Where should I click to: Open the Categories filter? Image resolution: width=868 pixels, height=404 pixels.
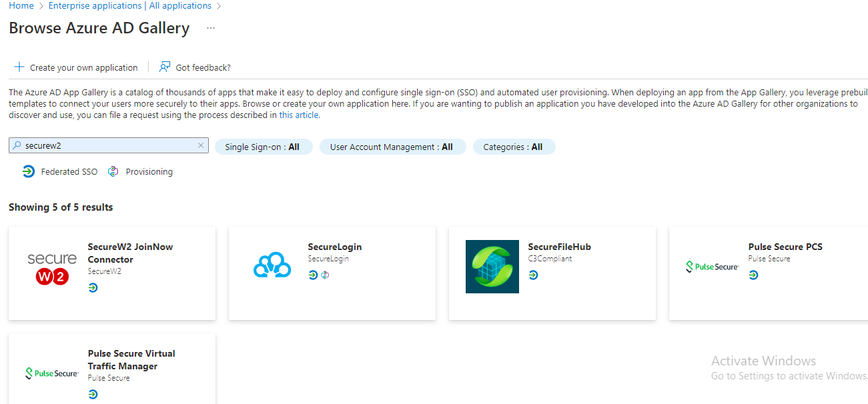pyautogui.click(x=514, y=147)
